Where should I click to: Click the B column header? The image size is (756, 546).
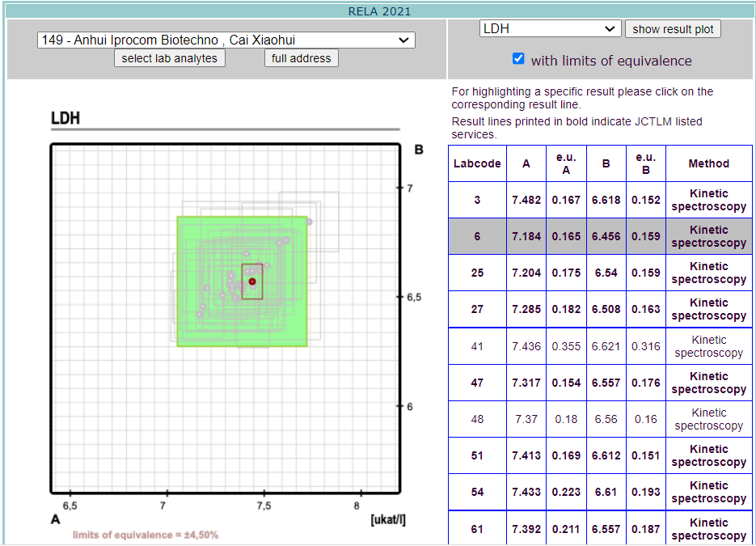[606, 163]
